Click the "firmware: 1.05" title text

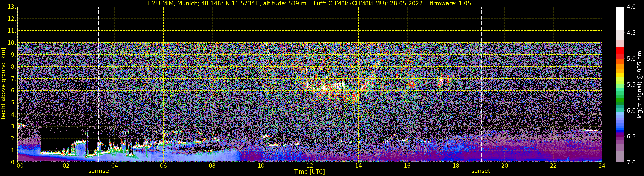click(450, 3)
